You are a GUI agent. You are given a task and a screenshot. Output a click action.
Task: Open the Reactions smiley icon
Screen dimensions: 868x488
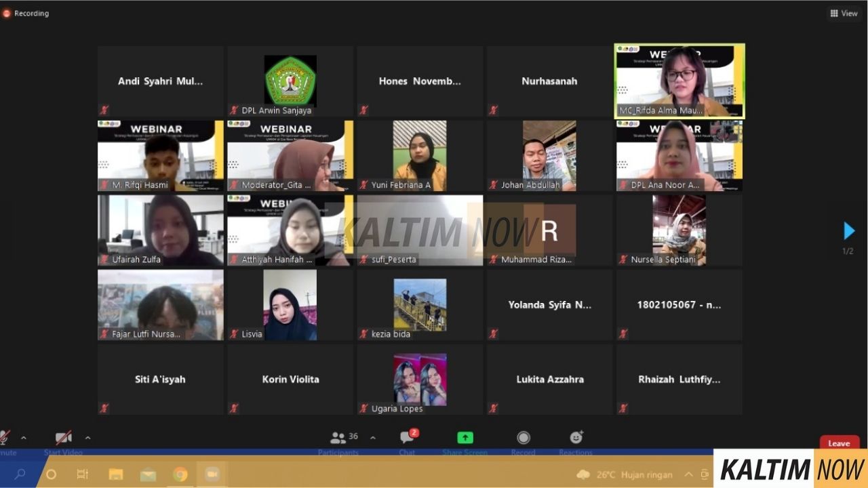(x=576, y=438)
